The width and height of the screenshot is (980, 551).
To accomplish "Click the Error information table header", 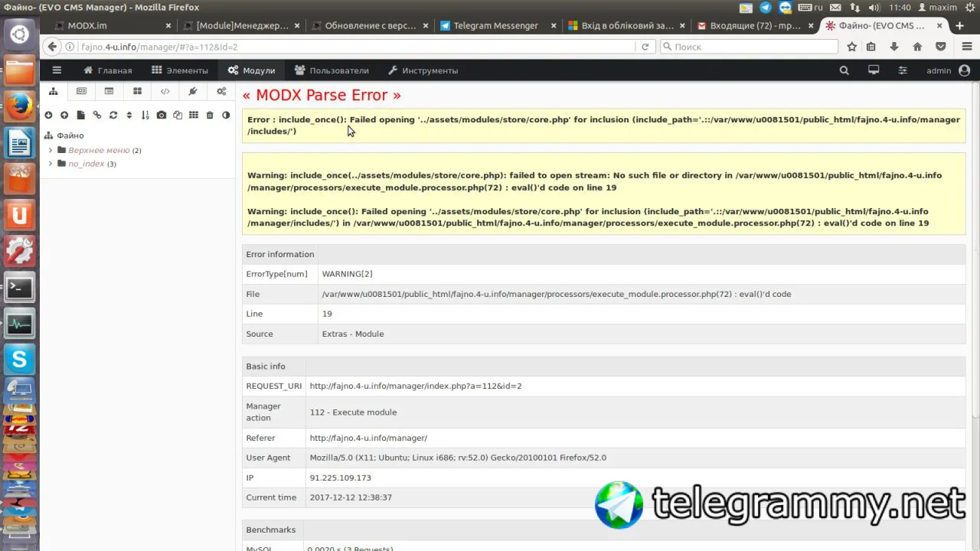I will (280, 254).
